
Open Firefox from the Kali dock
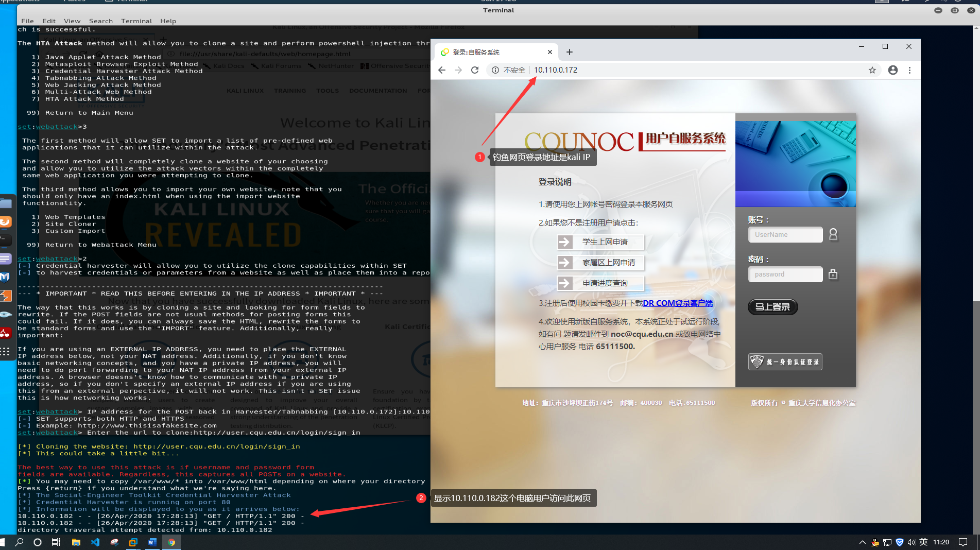coord(5,221)
